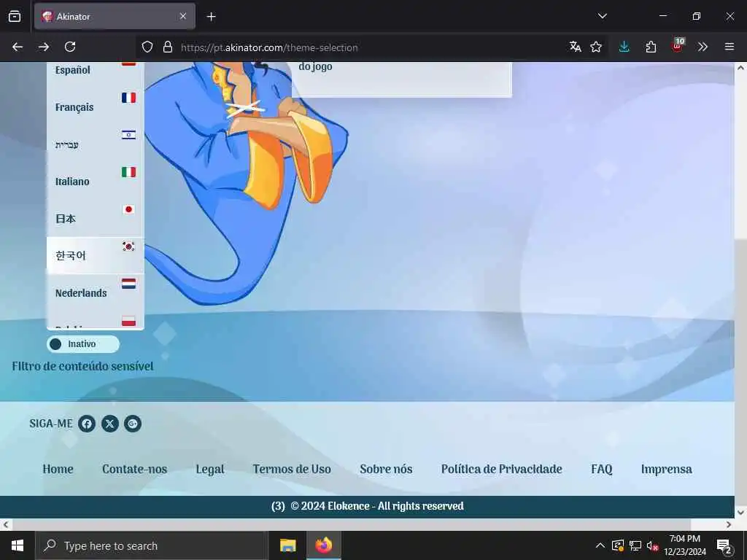Select Français language option
747x560 pixels.
[96, 107]
